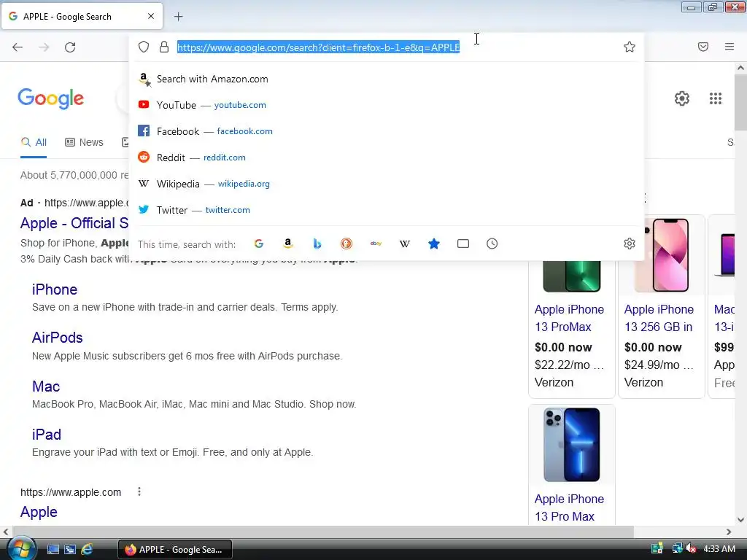Select the Twitter suggestion row

[x=388, y=209]
